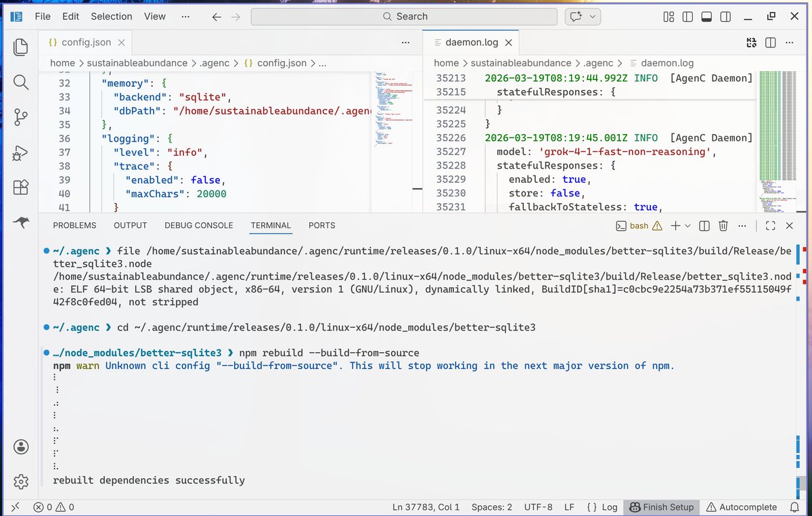This screenshot has height=516, width=812.
Task: Switch to the PROBLEMS panel tab
Action: click(74, 225)
